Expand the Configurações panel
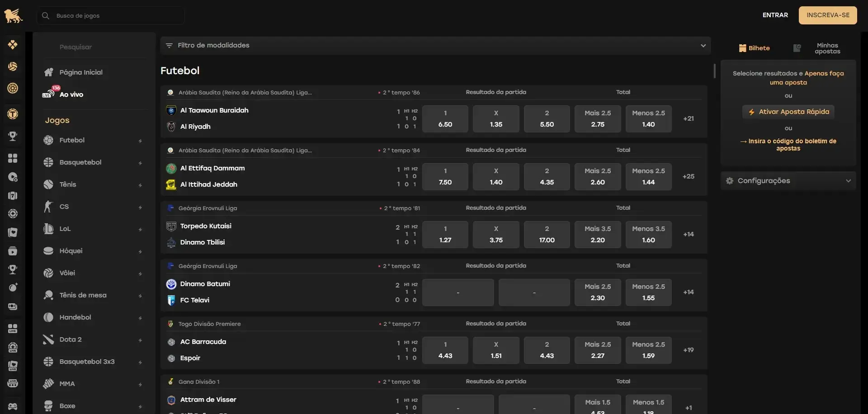Screen dimensions: 868x414 [788, 181]
